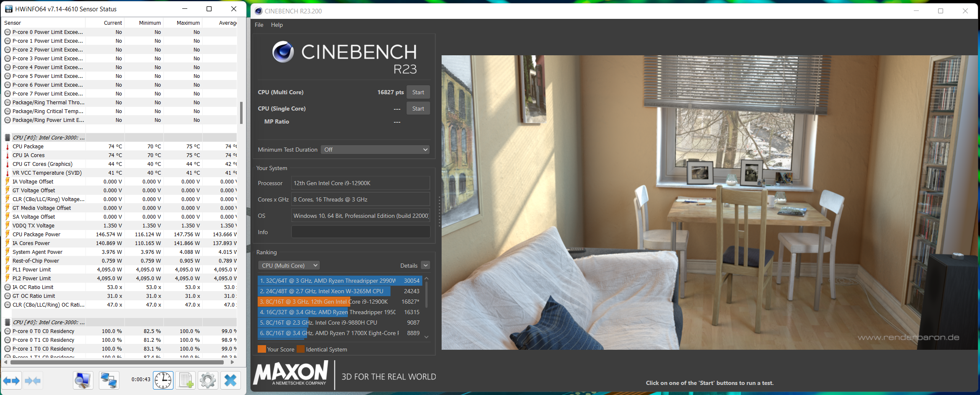This screenshot has width=980, height=395.
Task: Start the CPU (Multi Core) test
Action: (x=418, y=92)
